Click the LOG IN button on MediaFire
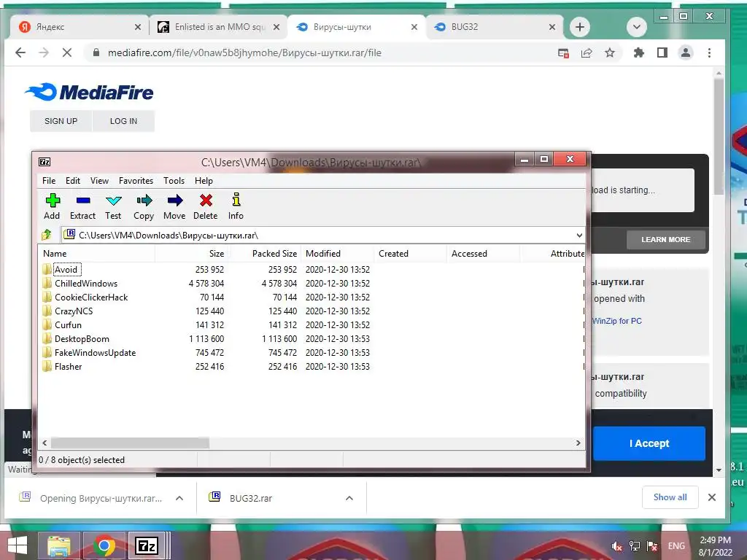This screenshot has height=560, width=747. click(x=123, y=121)
